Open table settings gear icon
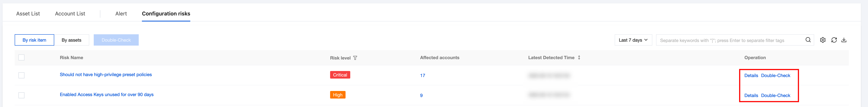The height and width of the screenshot is (107, 868). tap(822, 40)
